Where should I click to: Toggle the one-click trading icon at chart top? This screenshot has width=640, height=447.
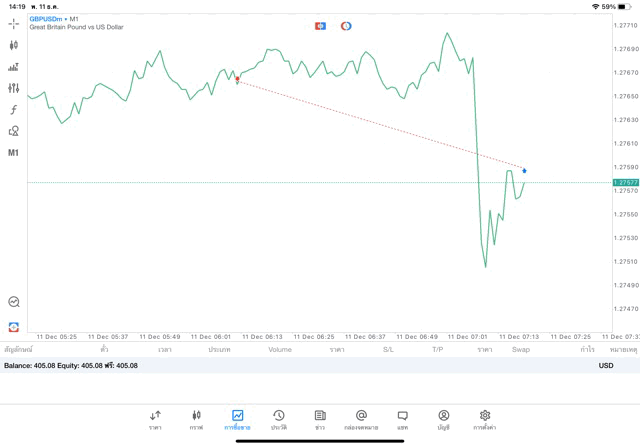pyautogui.click(x=320, y=25)
